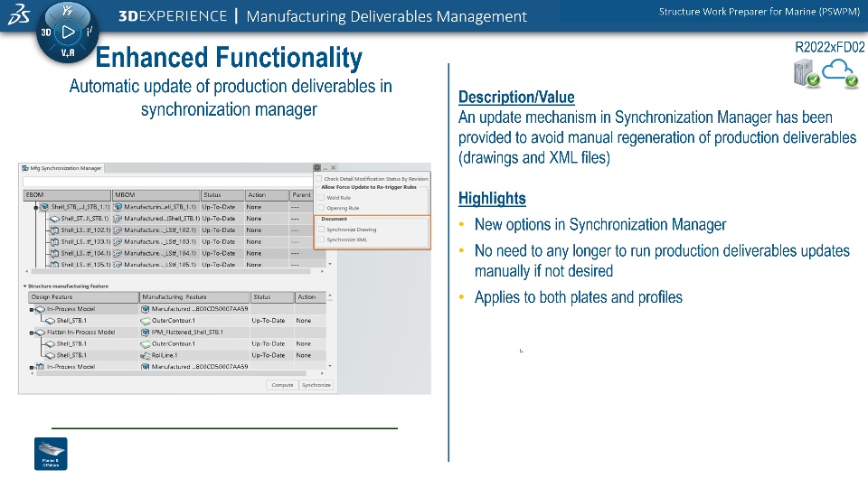Click the compass V+R quadrant
Viewport: 868px width, 488px height.
click(68, 53)
